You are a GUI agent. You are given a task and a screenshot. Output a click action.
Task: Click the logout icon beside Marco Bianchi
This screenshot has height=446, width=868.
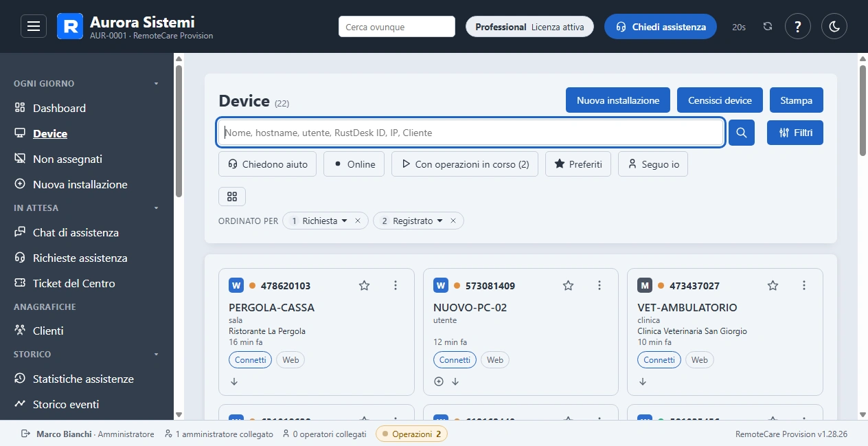tap(26, 434)
